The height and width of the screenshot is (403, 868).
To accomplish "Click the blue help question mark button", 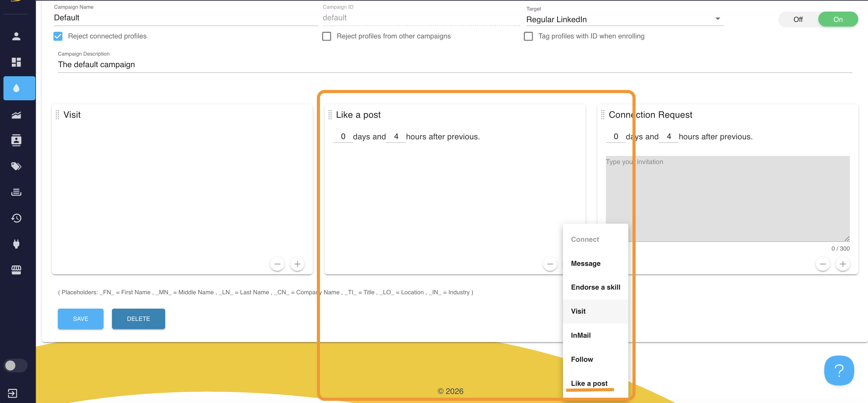I will (x=839, y=370).
